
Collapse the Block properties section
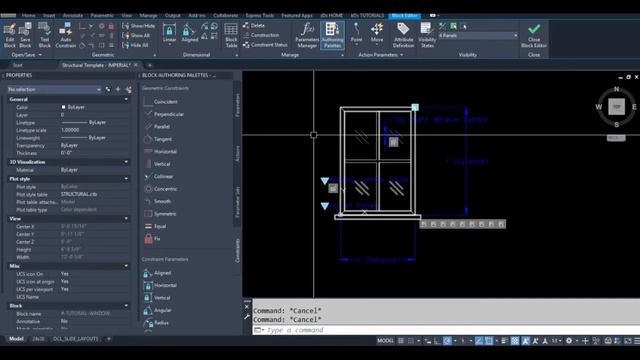pos(126,306)
